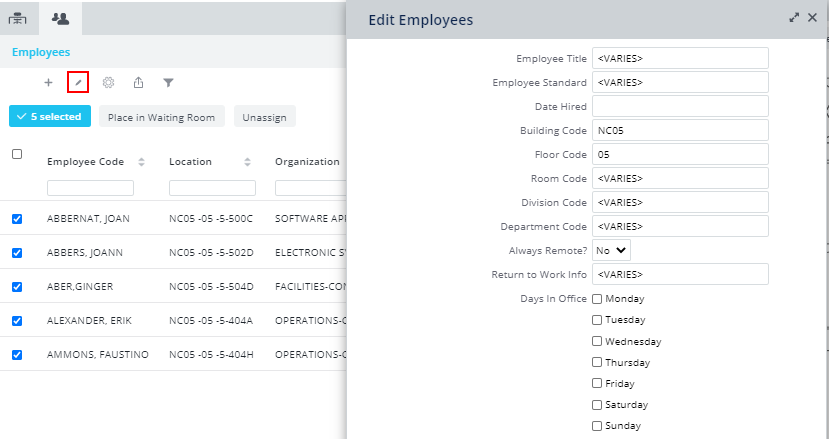
Task: Switch to the people tab icon
Action: coord(60,18)
